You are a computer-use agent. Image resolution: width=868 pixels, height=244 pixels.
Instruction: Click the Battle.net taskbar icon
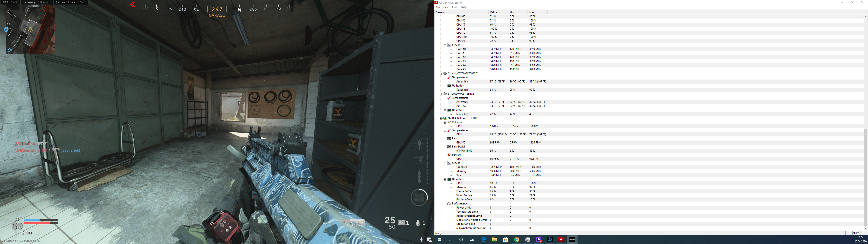(x=550, y=240)
